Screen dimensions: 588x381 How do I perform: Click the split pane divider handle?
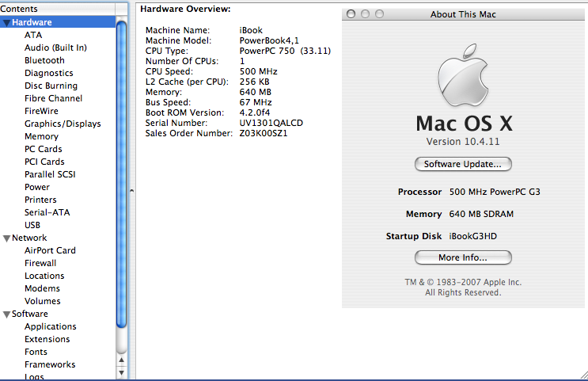coord(131,191)
